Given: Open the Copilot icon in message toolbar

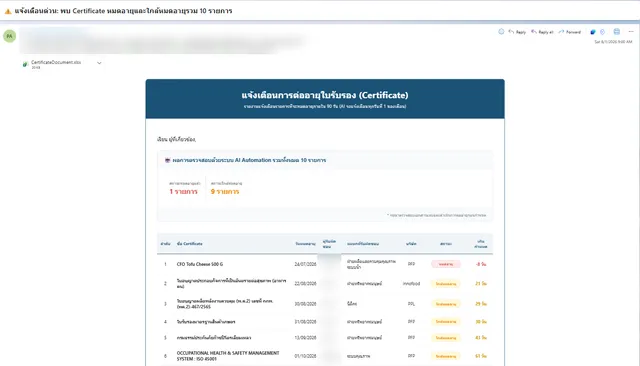Looking at the screenshot, I should [x=593, y=32].
